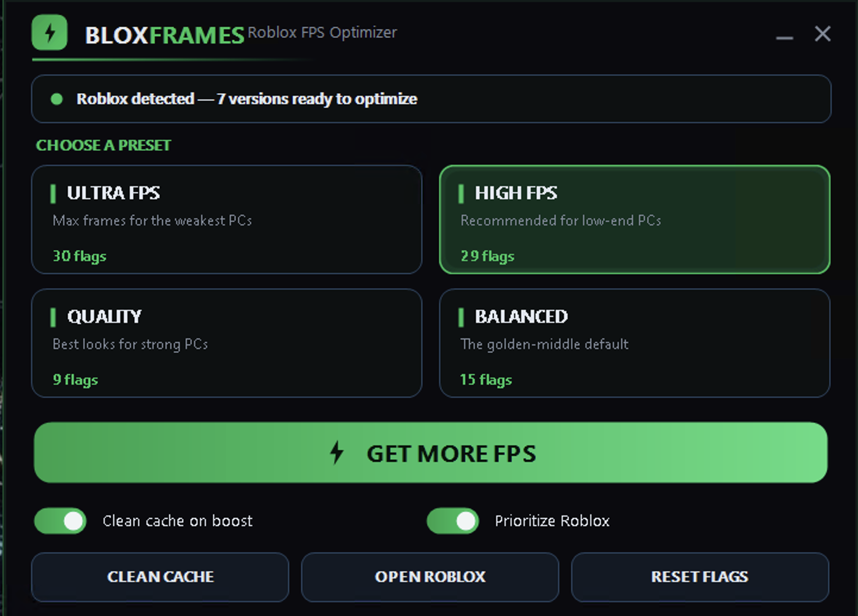Click the '29 flags' text
Viewport: 858px width, 616px height.
pos(488,256)
